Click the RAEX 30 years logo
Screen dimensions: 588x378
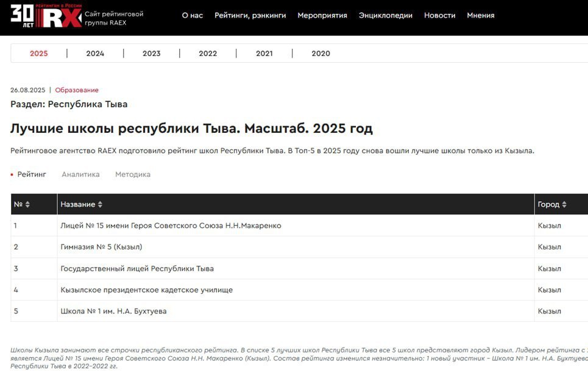[46, 16]
